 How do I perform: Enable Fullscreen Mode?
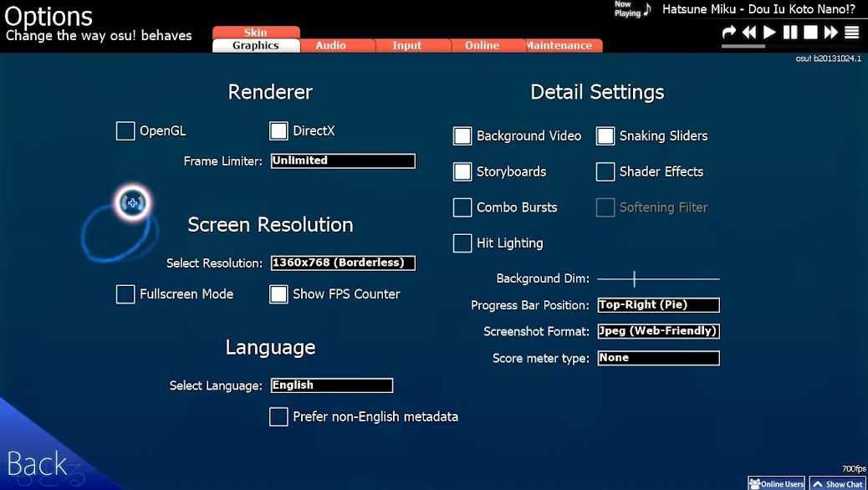point(125,294)
